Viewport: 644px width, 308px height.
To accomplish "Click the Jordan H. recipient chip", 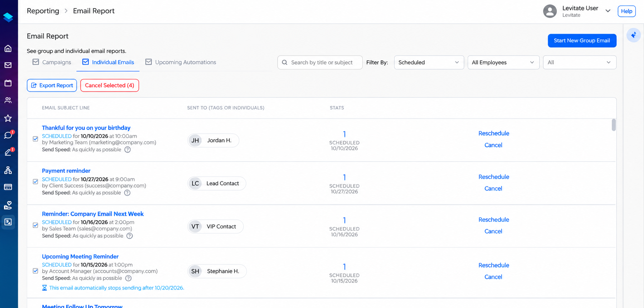I will [x=213, y=141].
